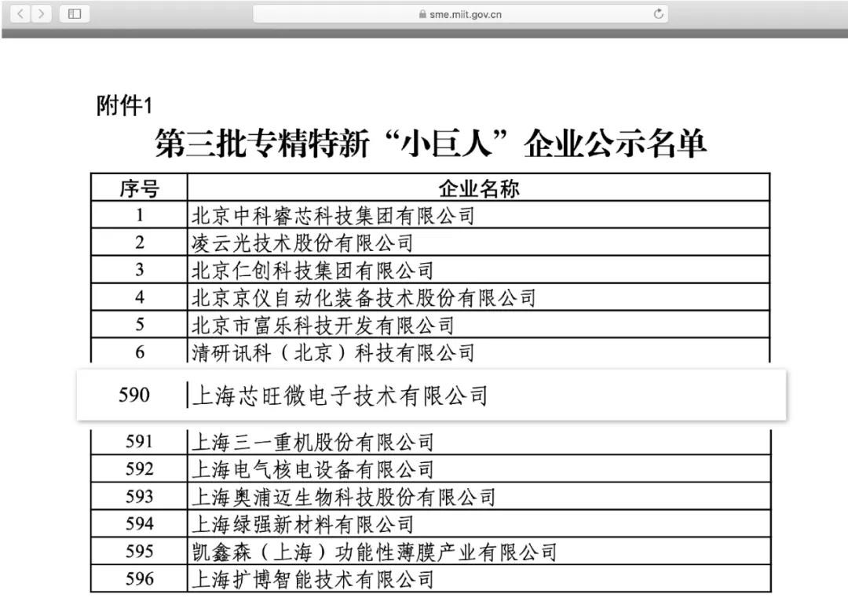Click the lock icon in the address bar
The width and height of the screenshot is (848, 616).
click(x=422, y=15)
